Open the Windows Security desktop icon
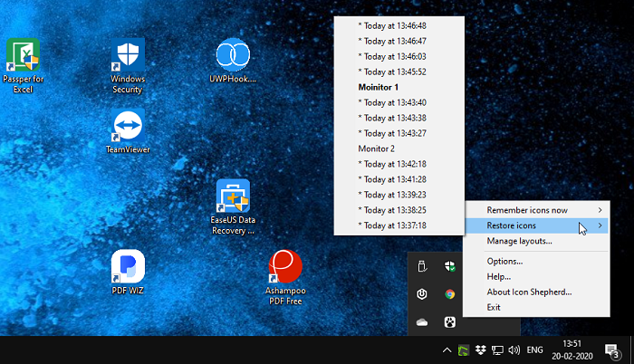Viewport: 634px width, 364px height. click(x=128, y=56)
